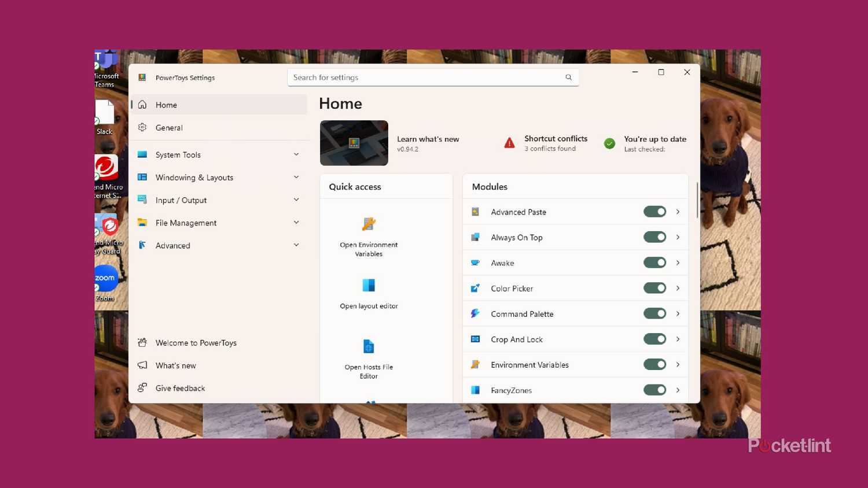The width and height of the screenshot is (868, 488).
Task: Click the Modules list vertical scrollbar
Action: coord(697,201)
